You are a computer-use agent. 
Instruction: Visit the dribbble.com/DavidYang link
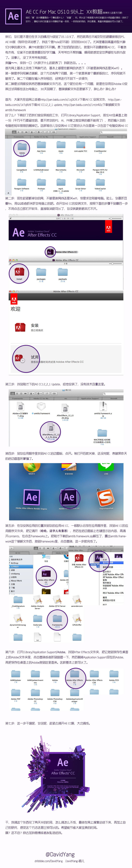[x=49, y=861]
